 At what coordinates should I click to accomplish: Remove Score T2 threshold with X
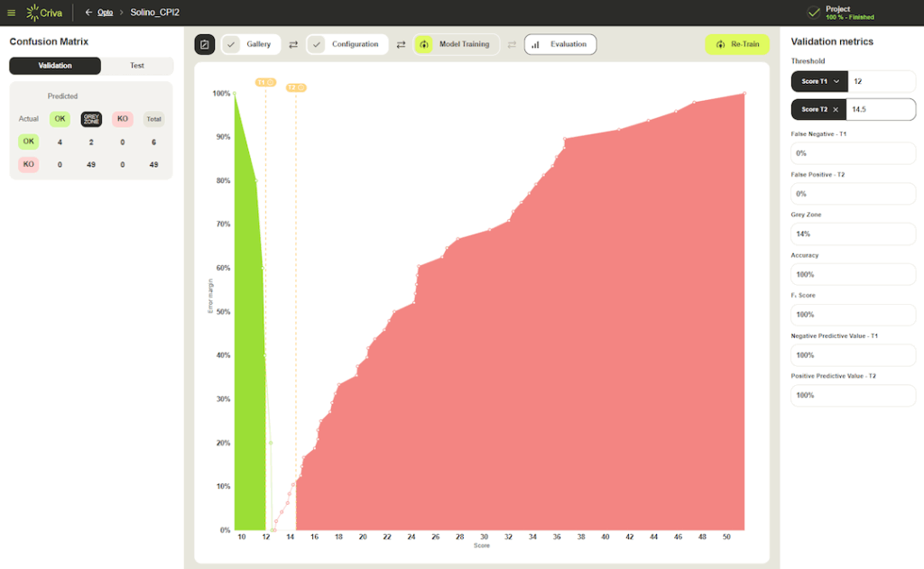pyautogui.click(x=836, y=109)
